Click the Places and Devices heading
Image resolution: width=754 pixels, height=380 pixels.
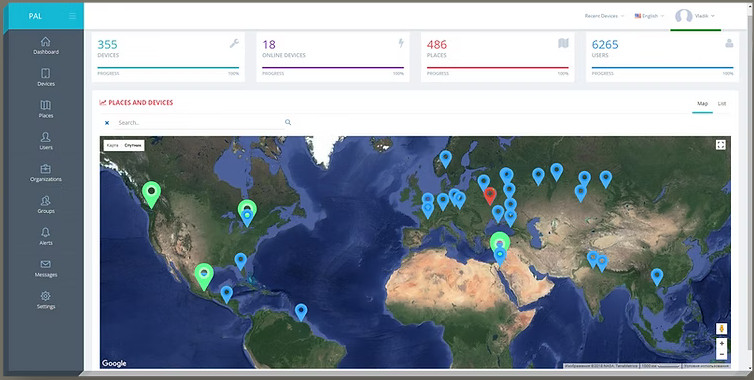(140, 102)
